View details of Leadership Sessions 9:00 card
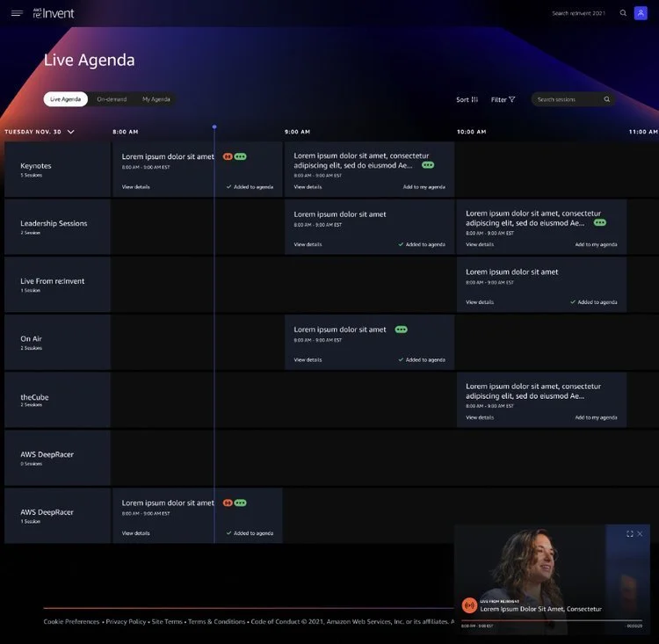659x644 pixels. (308, 244)
